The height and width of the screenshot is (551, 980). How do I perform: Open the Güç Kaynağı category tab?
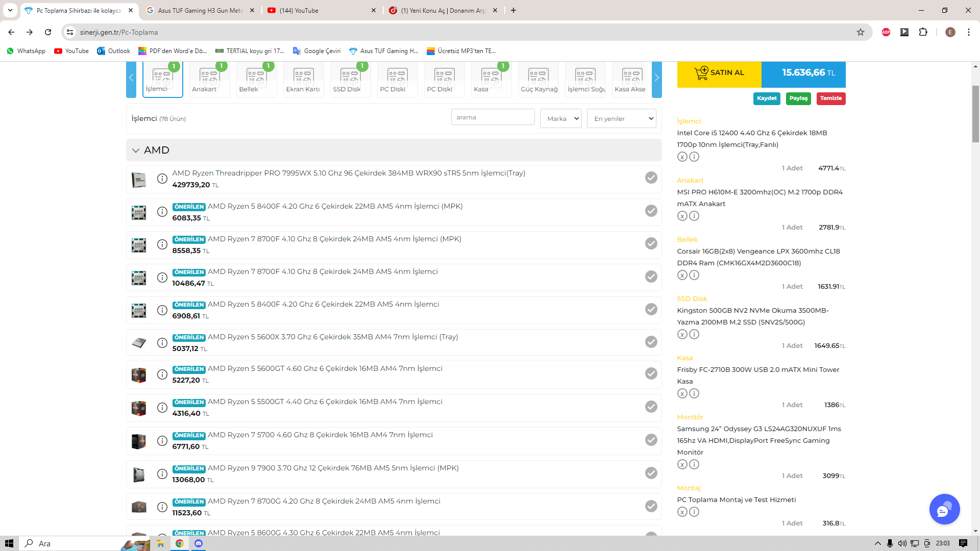coord(538,79)
